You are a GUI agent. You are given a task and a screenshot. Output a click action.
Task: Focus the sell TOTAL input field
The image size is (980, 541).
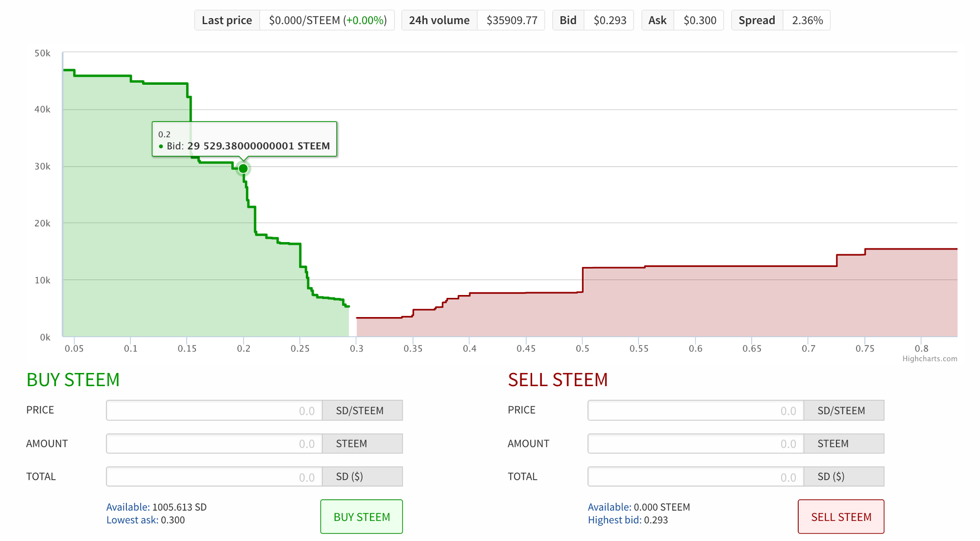pos(696,476)
